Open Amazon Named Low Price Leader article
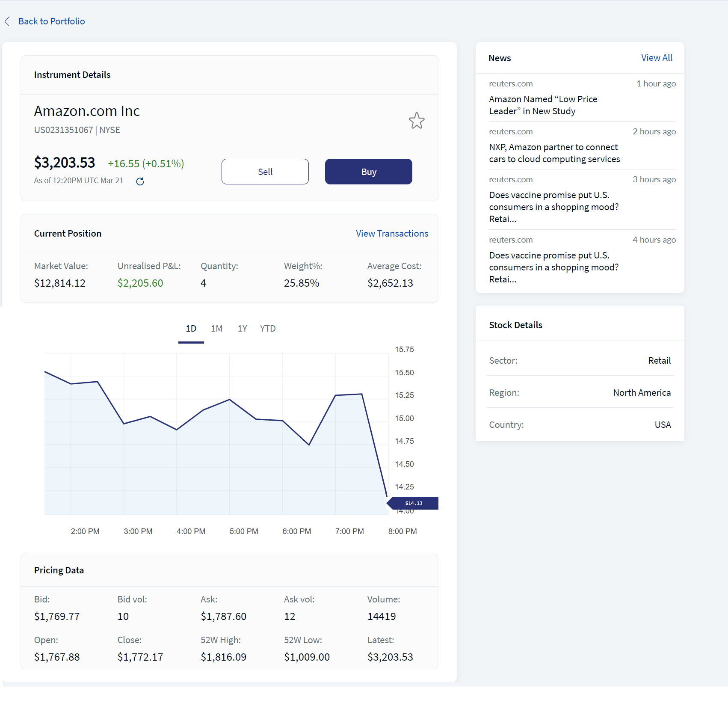The height and width of the screenshot is (706, 728). click(543, 105)
